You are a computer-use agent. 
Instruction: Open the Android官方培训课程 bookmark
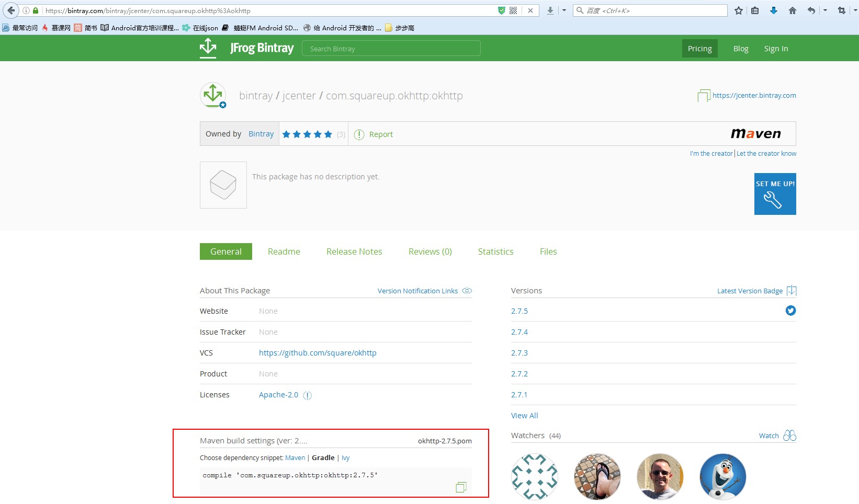(x=140, y=28)
